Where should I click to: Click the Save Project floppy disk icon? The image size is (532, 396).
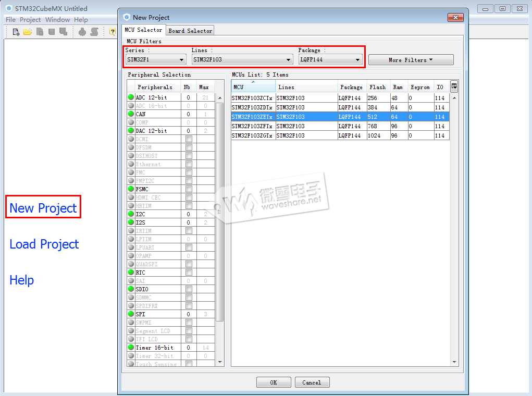(x=52, y=32)
